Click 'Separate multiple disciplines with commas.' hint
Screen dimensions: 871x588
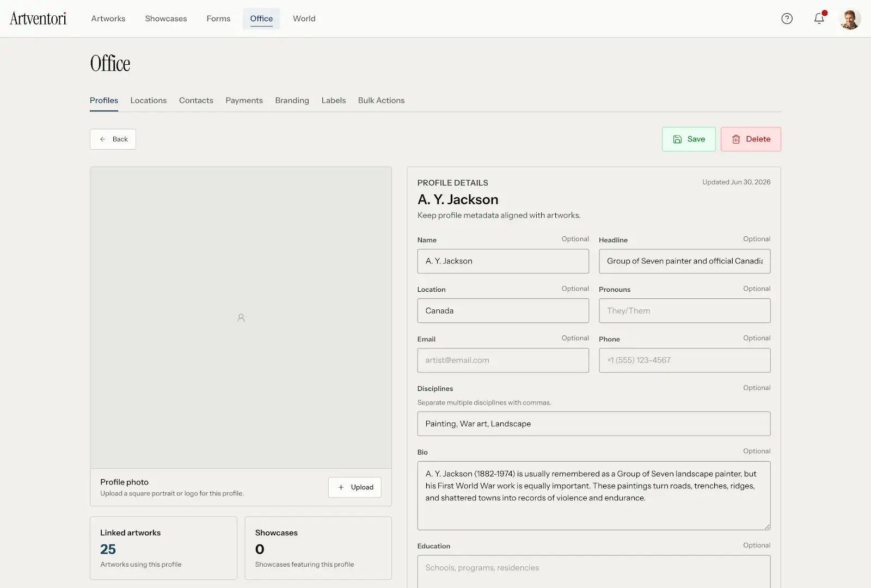(484, 403)
